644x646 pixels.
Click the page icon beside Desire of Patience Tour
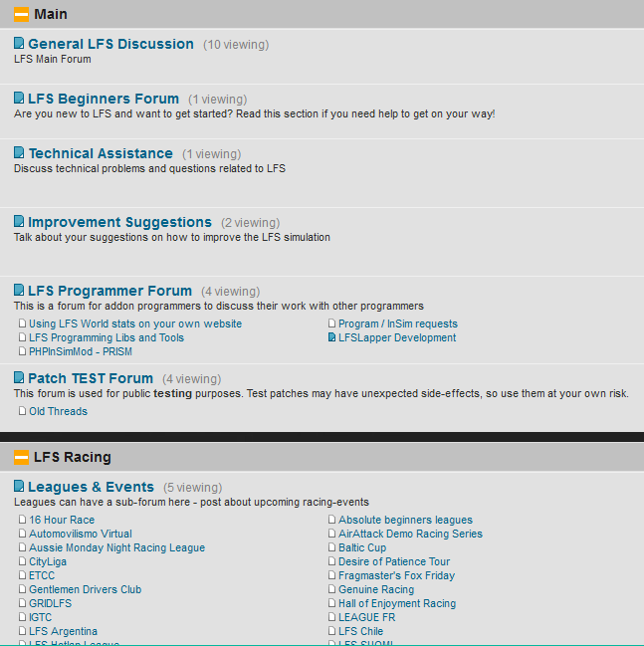tap(331, 561)
